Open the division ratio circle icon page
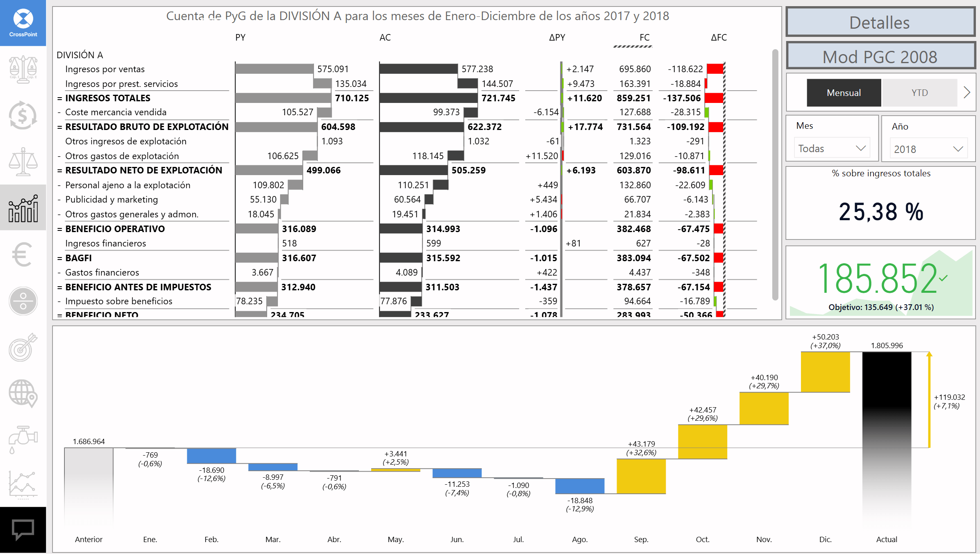This screenshot has height=554, width=980. 23,301
